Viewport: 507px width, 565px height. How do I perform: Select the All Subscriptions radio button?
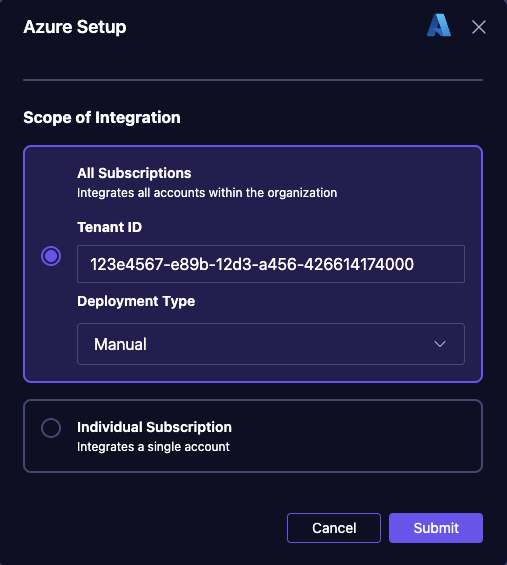[51, 256]
